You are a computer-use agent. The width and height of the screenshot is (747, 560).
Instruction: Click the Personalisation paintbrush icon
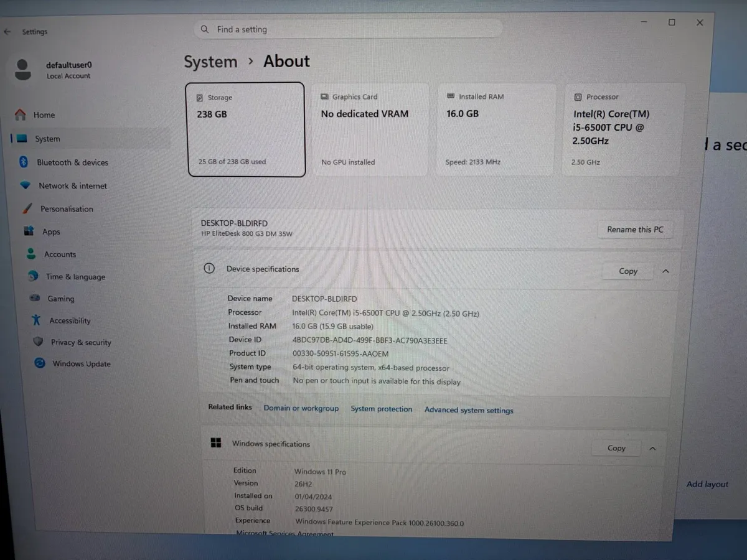[27, 208]
